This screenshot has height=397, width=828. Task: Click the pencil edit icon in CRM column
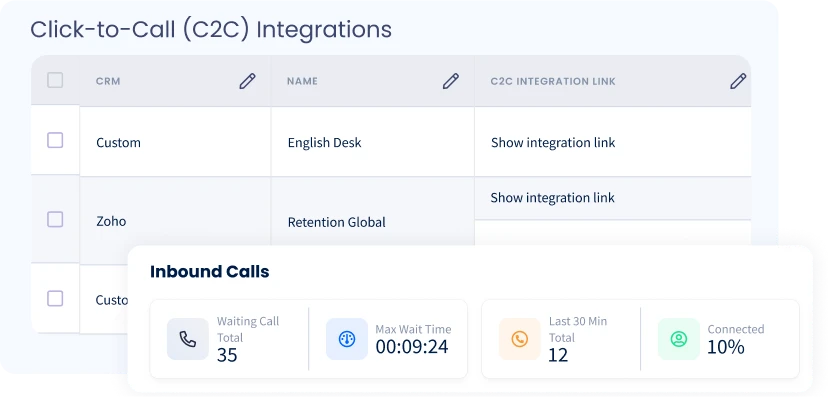click(247, 81)
